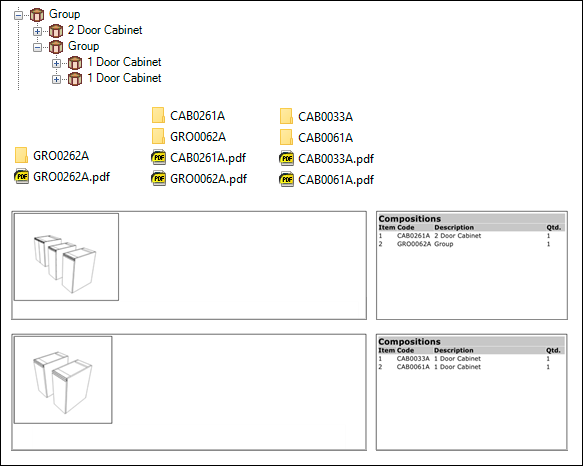This screenshot has height=466, width=583.
Task: Click the 1 Door Cabinet description for CAB0033A
Action: 457,359
